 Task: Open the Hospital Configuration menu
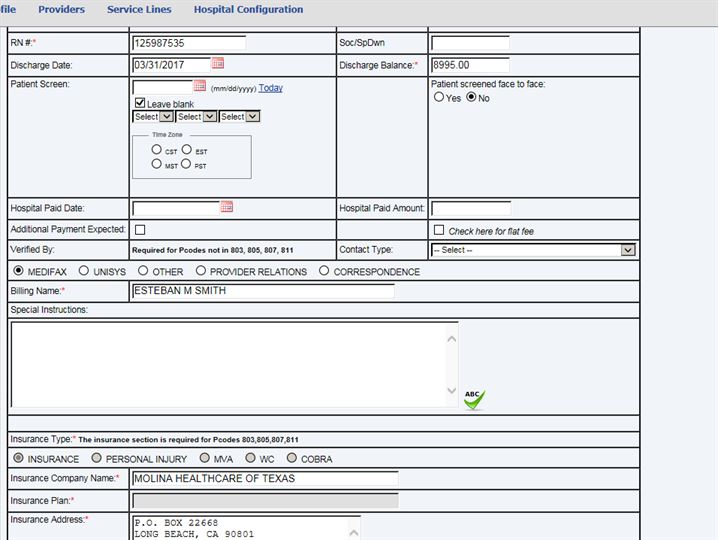coord(248,10)
